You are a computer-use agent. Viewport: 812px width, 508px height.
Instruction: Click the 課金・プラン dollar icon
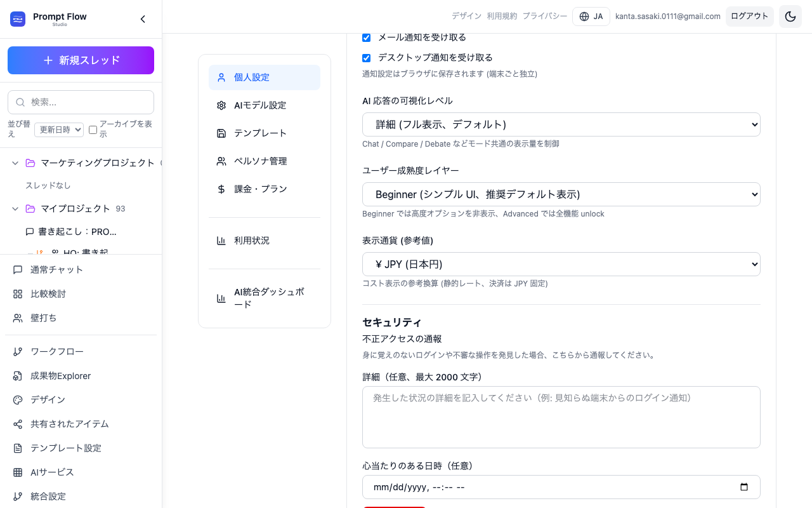[x=221, y=189]
